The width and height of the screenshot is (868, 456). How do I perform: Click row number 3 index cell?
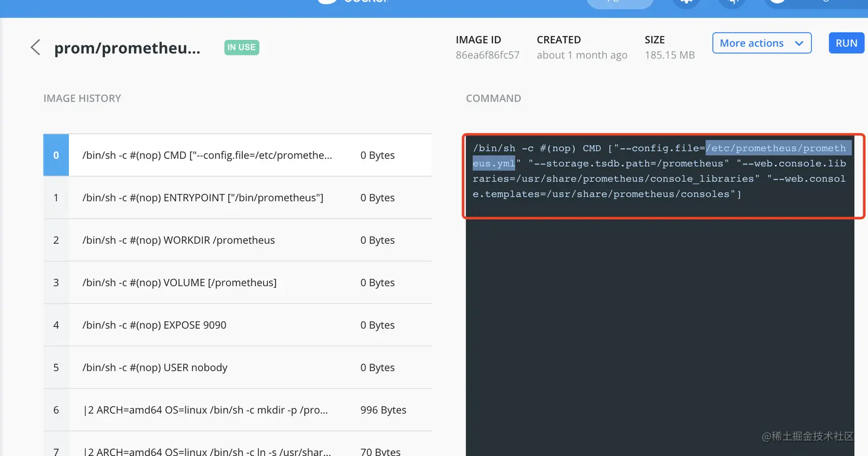tap(56, 282)
